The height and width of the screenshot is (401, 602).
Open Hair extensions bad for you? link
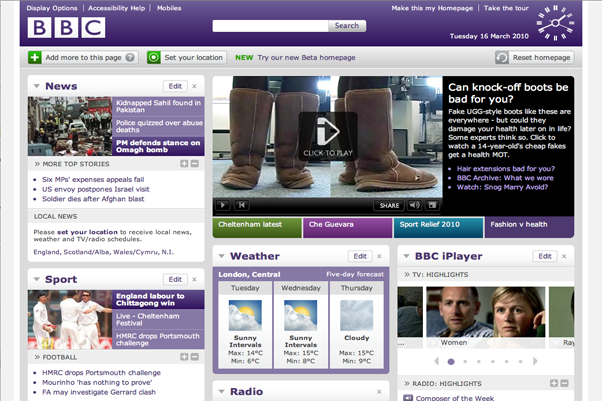[x=506, y=169]
